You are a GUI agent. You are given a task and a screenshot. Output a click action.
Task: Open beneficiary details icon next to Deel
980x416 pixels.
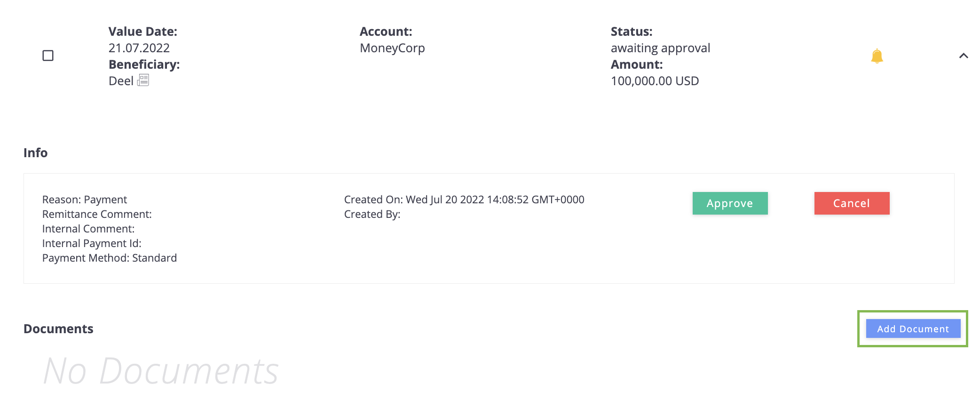click(x=143, y=80)
